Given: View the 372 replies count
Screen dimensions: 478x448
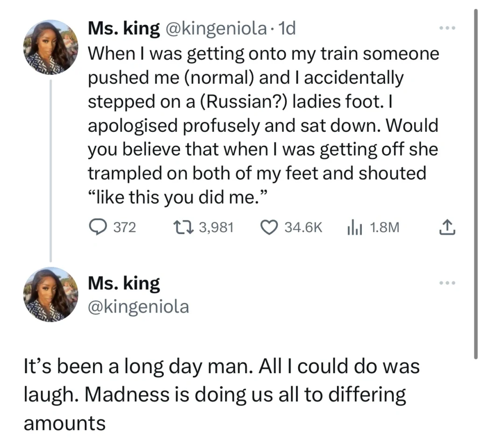Looking at the screenshot, I should [125, 228].
